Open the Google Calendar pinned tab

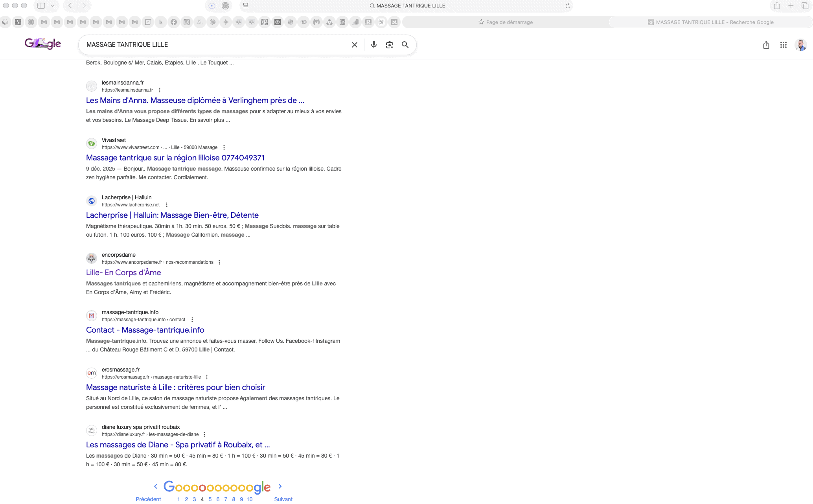[148, 22]
